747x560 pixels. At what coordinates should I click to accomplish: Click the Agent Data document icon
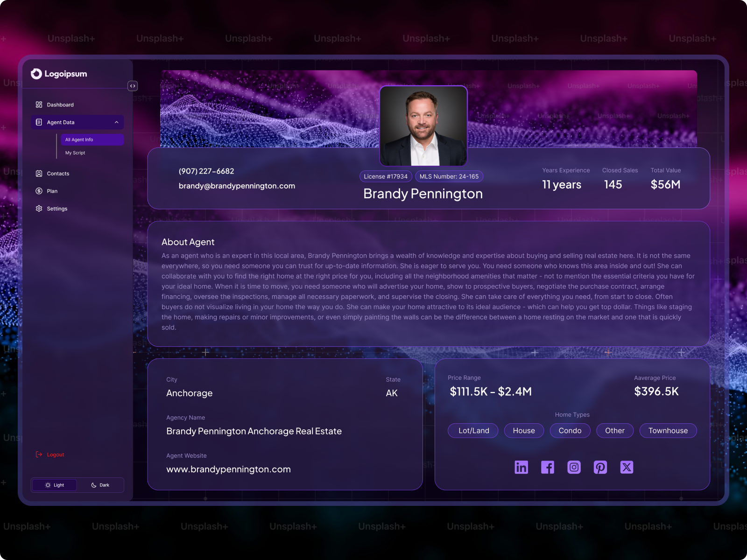coord(39,122)
